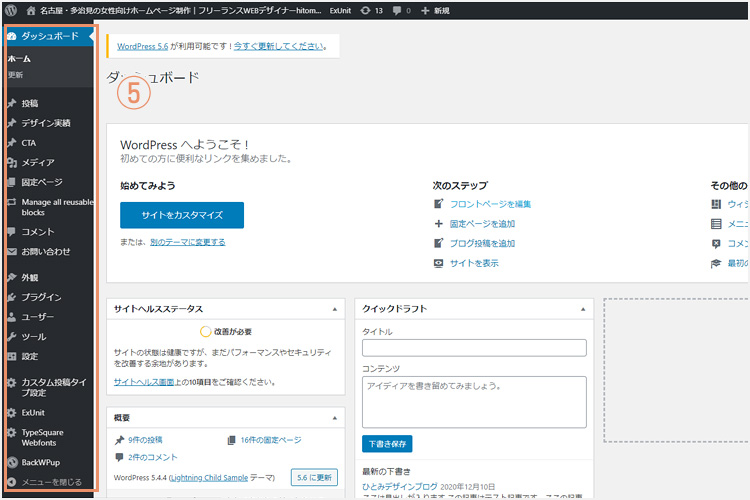Open ひとみデザインブログ draft link
Viewport: 750px width, 500px height.
coord(400,486)
